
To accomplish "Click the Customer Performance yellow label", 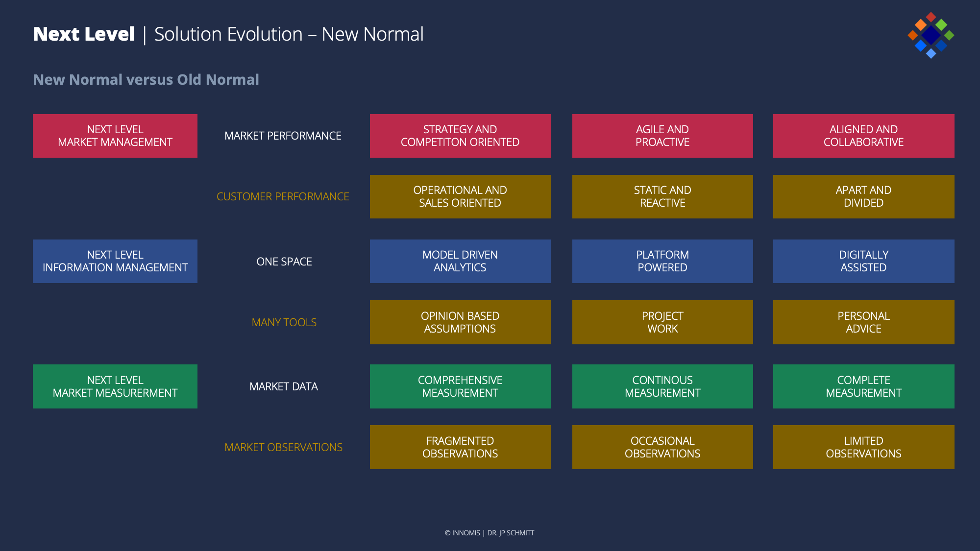I will [283, 196].
